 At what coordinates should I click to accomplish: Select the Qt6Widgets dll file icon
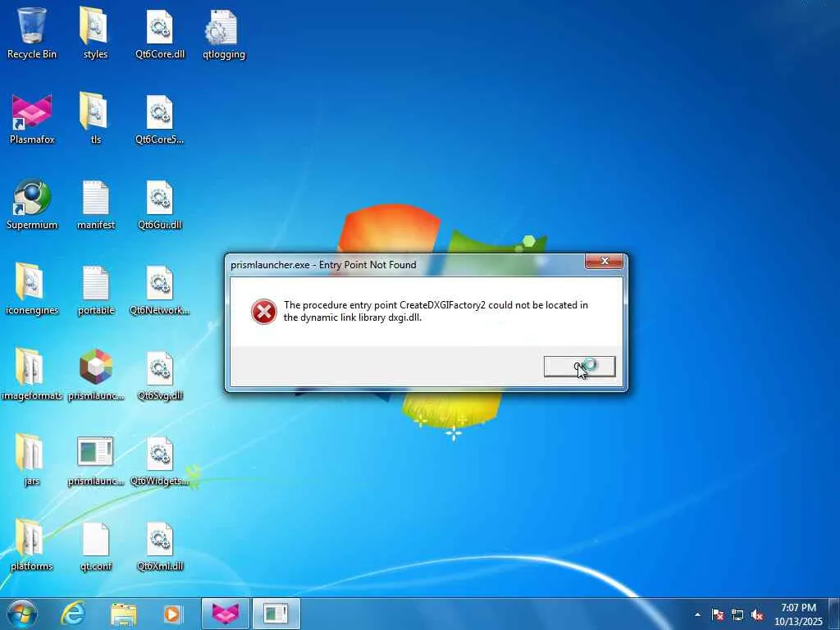(x=160, y=460)
